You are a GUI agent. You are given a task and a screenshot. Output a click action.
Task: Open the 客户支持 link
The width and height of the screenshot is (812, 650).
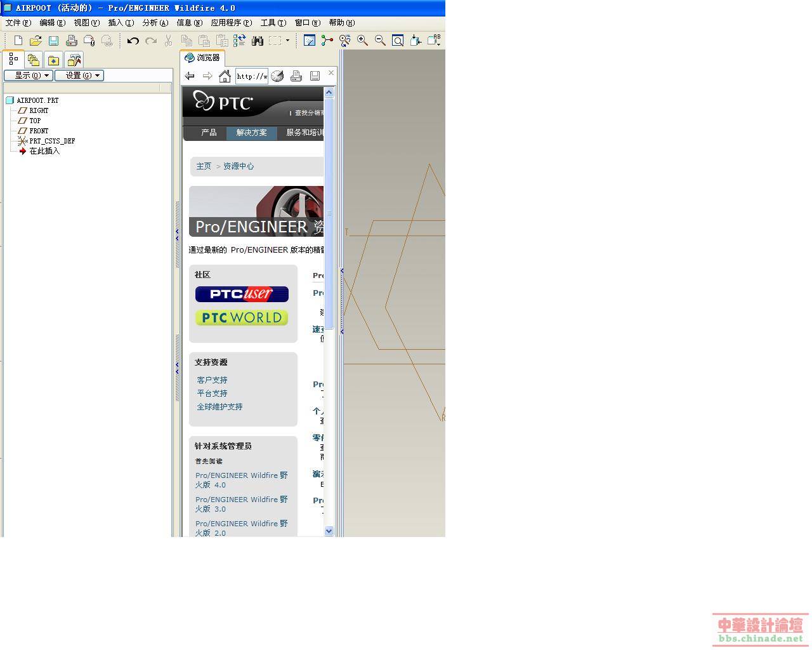point(212,380)
